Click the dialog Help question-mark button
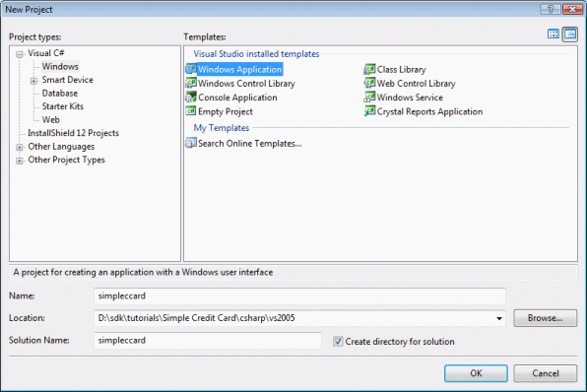The width and height of the screenshot is (587, 392). pos(551,9)
